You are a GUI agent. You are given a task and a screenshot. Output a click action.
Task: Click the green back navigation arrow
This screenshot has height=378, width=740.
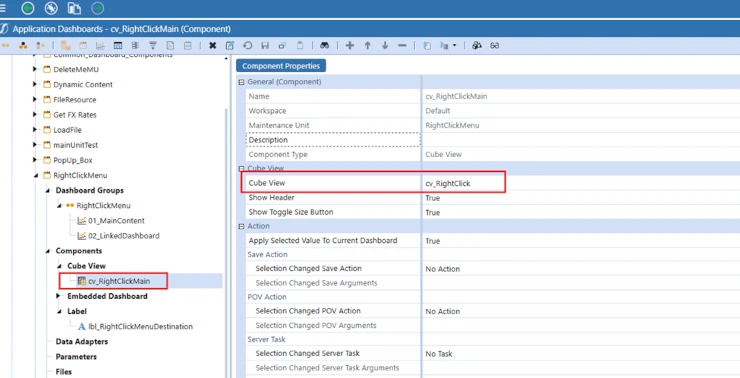[28, 8]
